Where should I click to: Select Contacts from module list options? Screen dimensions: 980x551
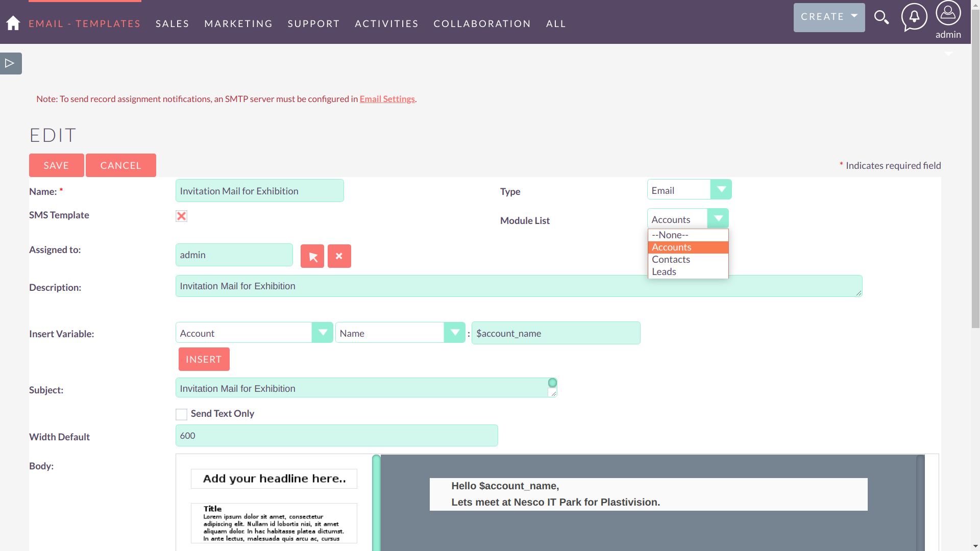670,259
